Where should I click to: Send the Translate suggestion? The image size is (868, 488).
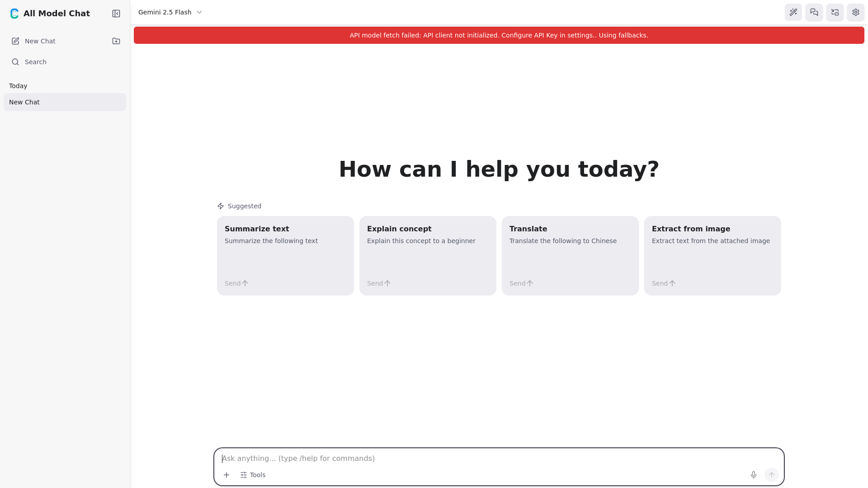point(521,283)
